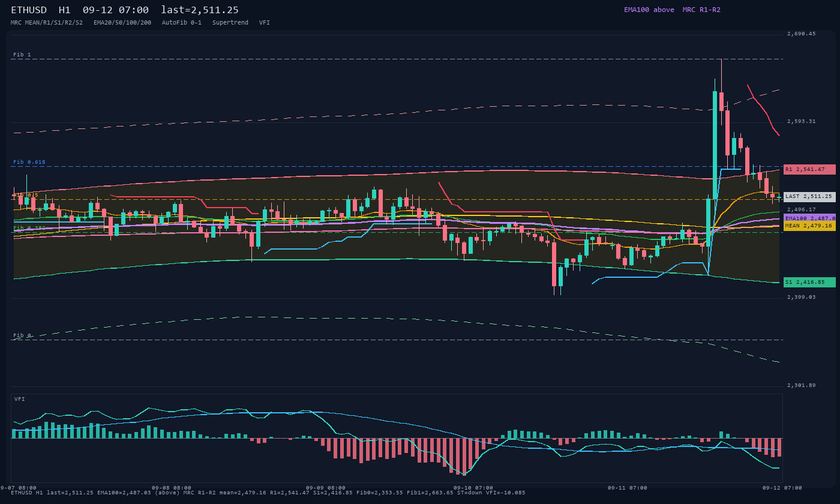This screenshot has height=504, width=840.
Task: Click the 2,399.03 price axis label
Action: pyautogui.click(x=802, y=297)
